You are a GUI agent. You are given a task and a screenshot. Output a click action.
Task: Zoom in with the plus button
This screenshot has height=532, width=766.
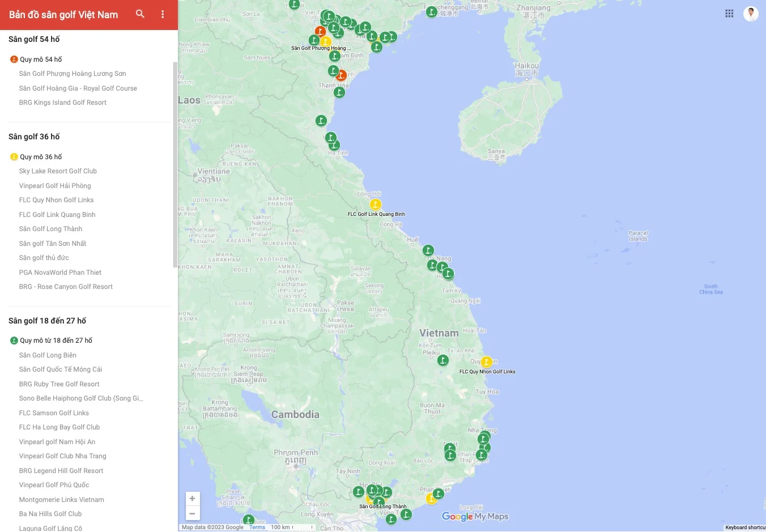(x=192, y=499)
